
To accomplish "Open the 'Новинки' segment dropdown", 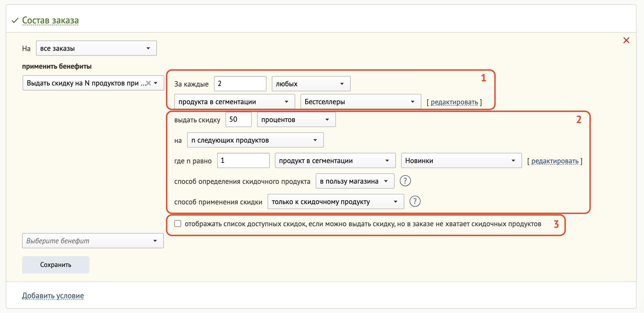I will (x=461, y=160).
